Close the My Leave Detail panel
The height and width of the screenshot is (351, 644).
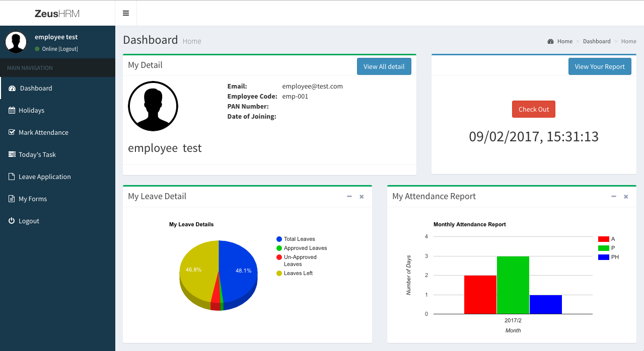click(362, 197)
